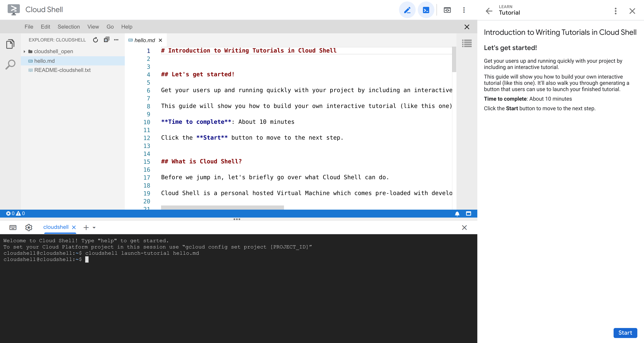The image size is (644, 343).
Task: Click the terminal/deploy icon in toolbar
Action: coord(426,10)
